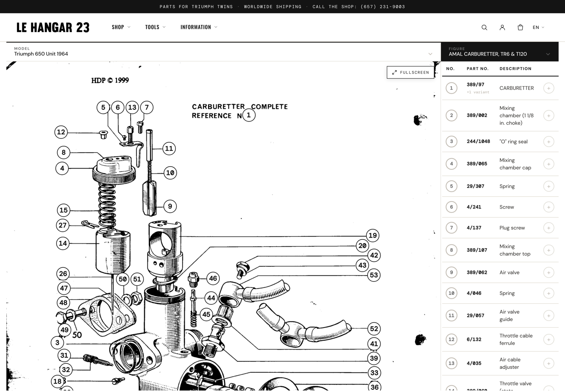
Task: Click part number 29/057 text
Action: tap(475, 316)
